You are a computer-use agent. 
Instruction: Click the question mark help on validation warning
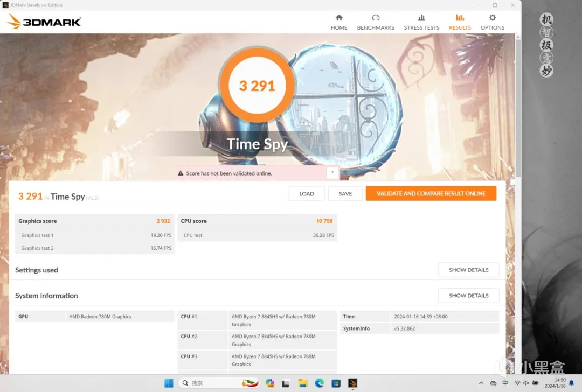(x=332, y=173)
